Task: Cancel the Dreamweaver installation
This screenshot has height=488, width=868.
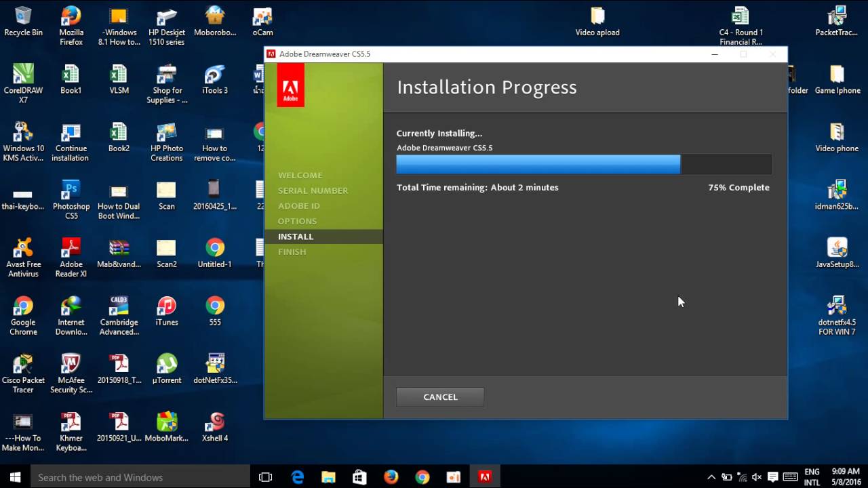Action: tap(439, 396)
